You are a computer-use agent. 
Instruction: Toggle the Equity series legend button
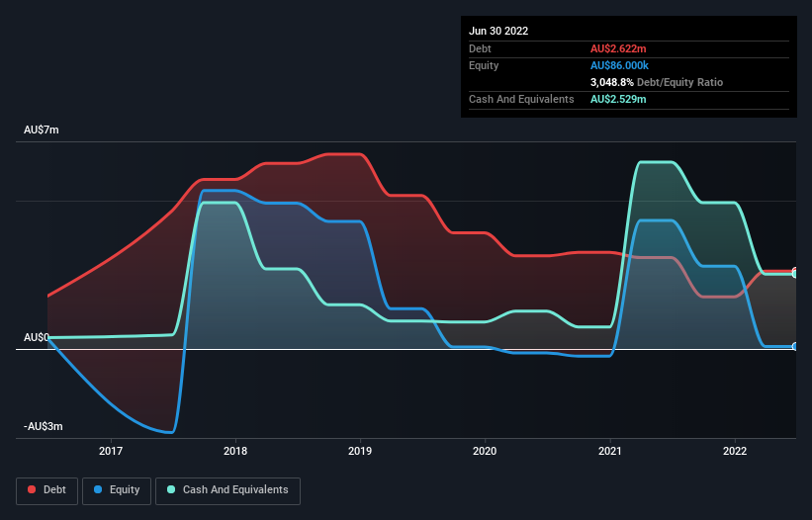[x=117, y=490]
